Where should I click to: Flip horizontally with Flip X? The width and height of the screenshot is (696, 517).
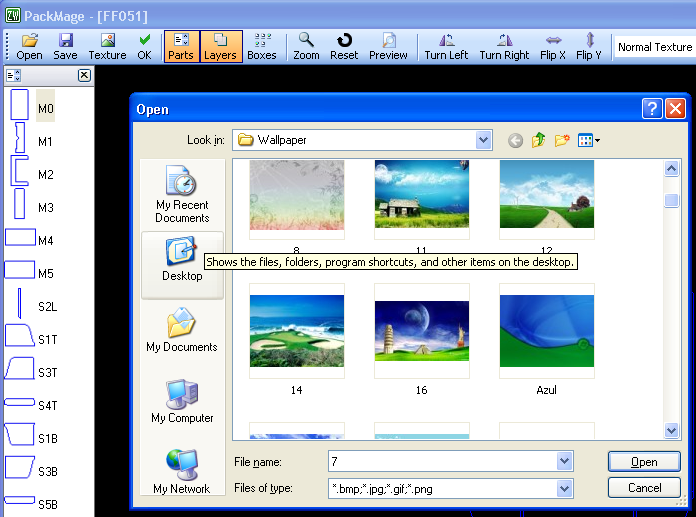[553, 47]
